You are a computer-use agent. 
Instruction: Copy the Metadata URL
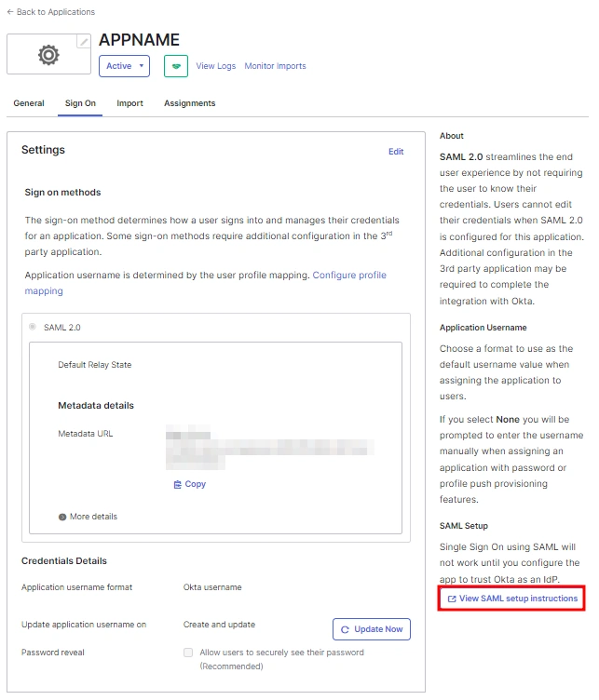pyautogui.click(x=190, y=484)
